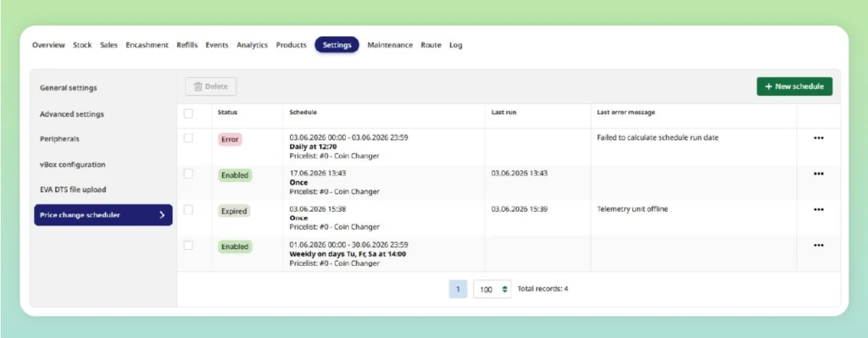Screen dimensions: 868x338
Task: Click the Enabled badge on the Weekly schedule
Action: [235, 247]
